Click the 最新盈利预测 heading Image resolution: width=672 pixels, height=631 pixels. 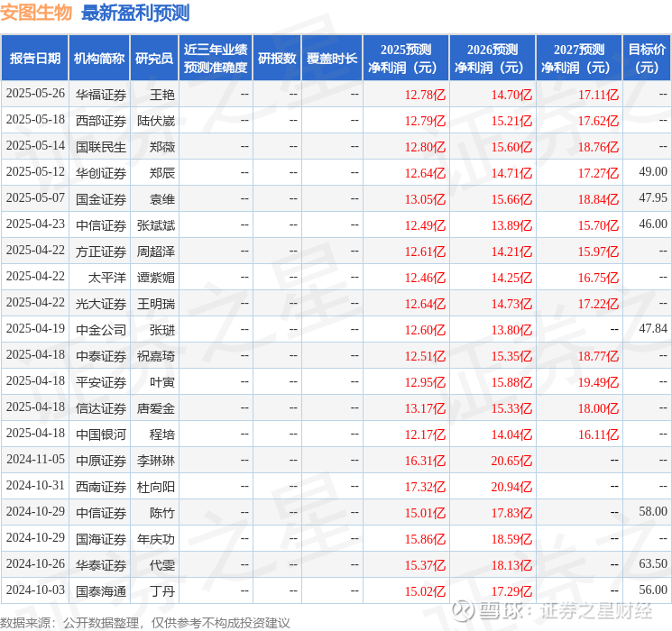[135, 13]
